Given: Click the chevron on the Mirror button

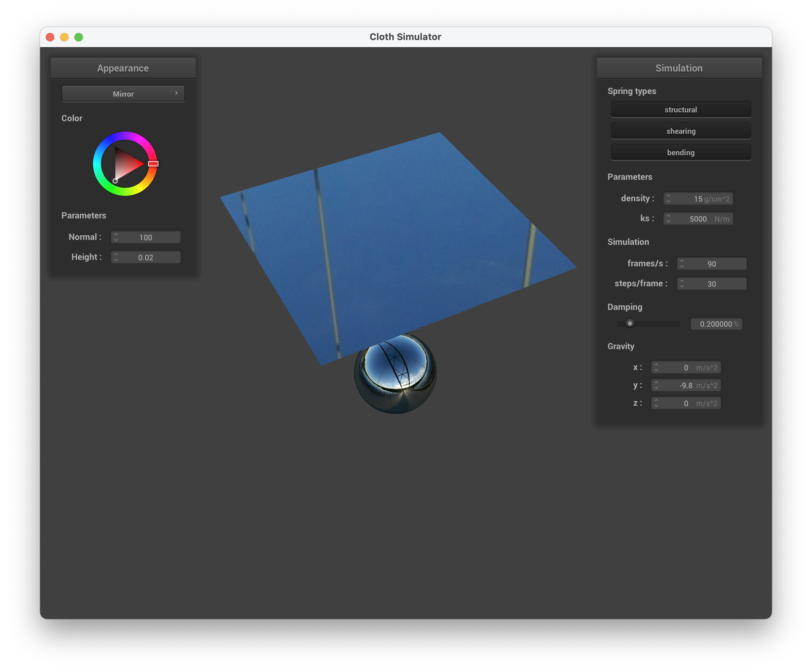Looking at the screenshot, I should tap(176, 93).
